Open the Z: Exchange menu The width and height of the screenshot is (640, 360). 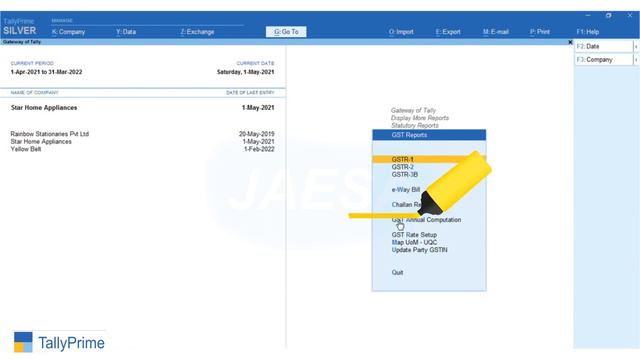[197, 32]
